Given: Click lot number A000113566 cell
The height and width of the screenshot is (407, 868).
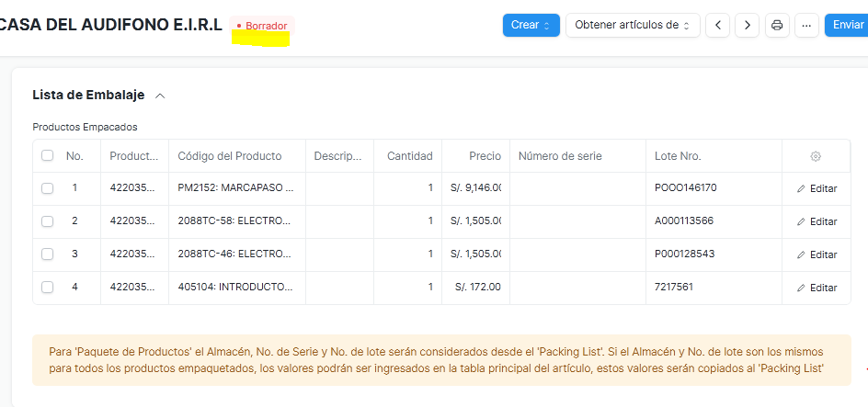Looking at the screenshot, I should click(x=685, y=221).
